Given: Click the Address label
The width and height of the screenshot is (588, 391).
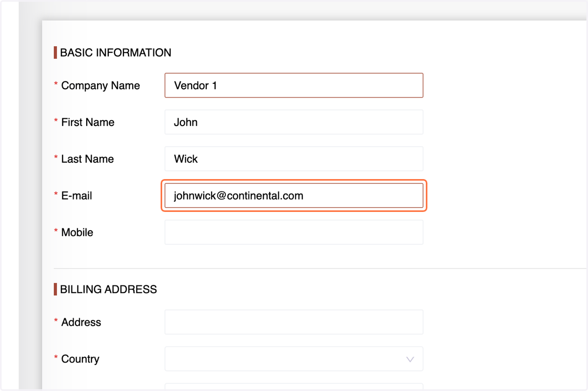Looking at the screenshot, I should coord(81,322).
